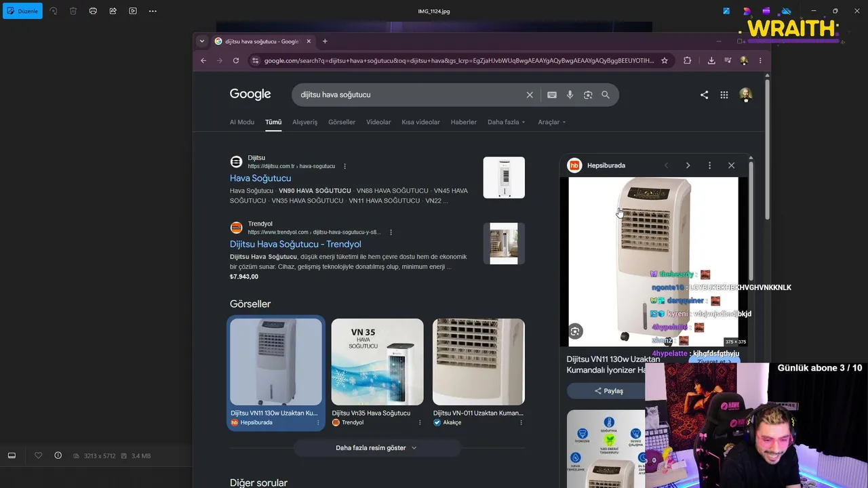Open the Clipchamp icon in Photos title bar
The image size is (868, 488).
[766, 11]
